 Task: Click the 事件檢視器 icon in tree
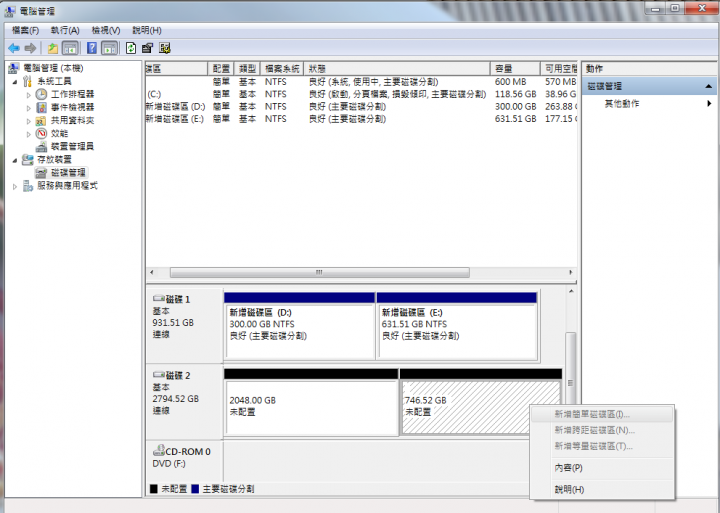pos(41,107)
